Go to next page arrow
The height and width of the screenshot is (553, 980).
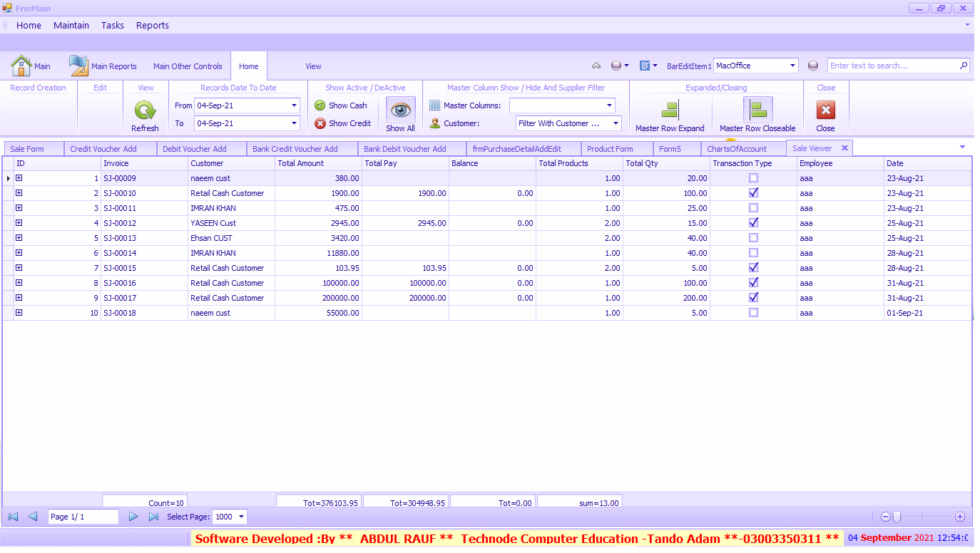(133, 517)
